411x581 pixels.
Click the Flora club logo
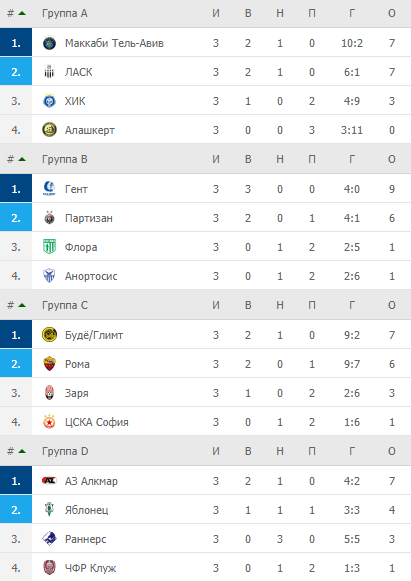pyautogui.click(x=49, y=247)
